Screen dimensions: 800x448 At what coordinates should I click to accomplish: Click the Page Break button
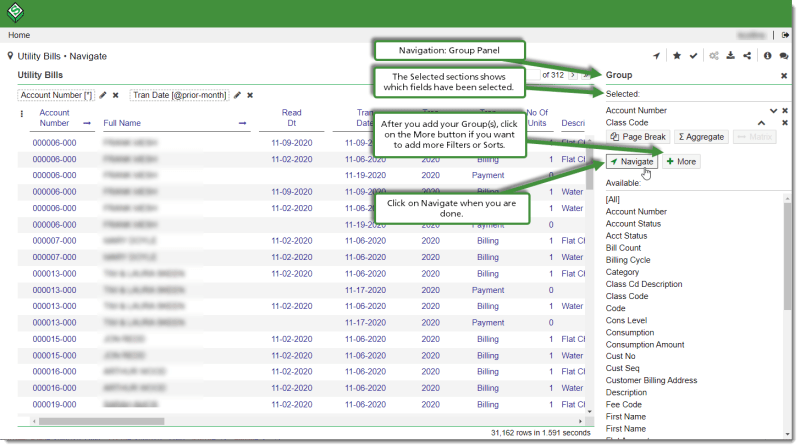point(638,137)
